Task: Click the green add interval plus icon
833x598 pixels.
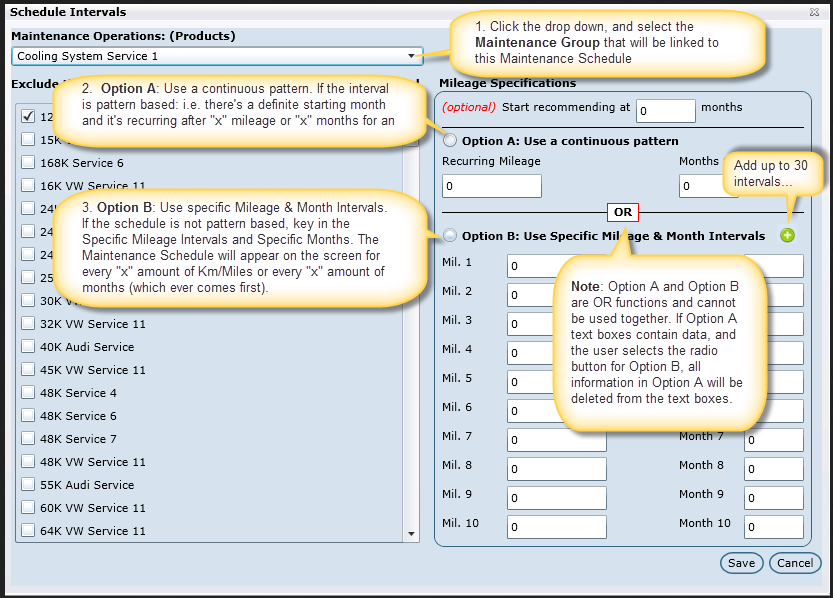Action: [787, 236]
